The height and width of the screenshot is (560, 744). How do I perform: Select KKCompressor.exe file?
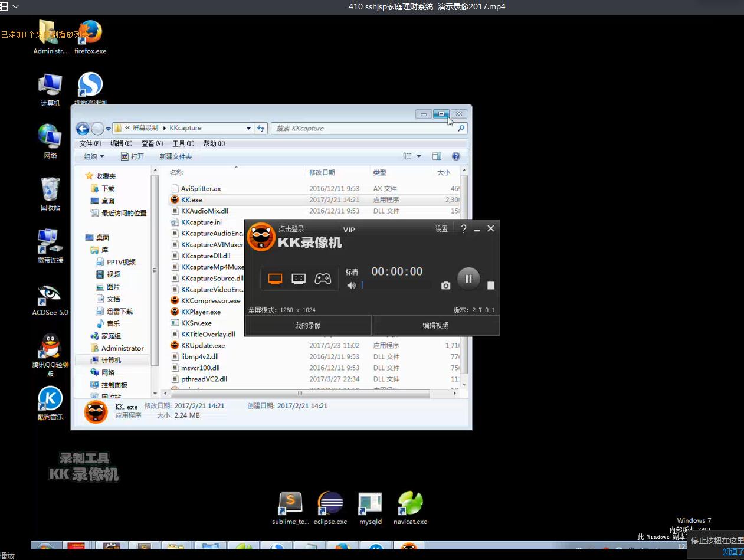click(x=211, y=300)
